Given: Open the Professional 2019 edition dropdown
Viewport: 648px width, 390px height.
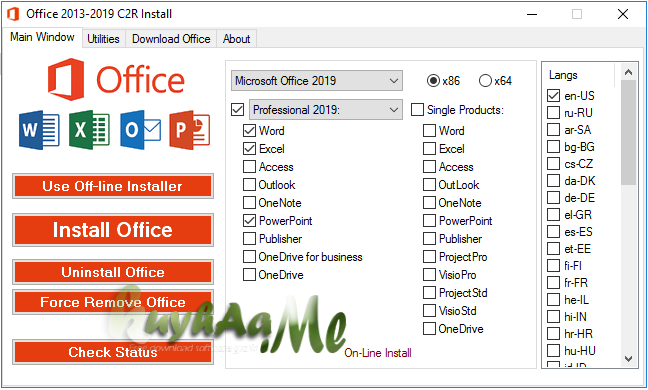Looking at the screenshot, I should [326, 109].
